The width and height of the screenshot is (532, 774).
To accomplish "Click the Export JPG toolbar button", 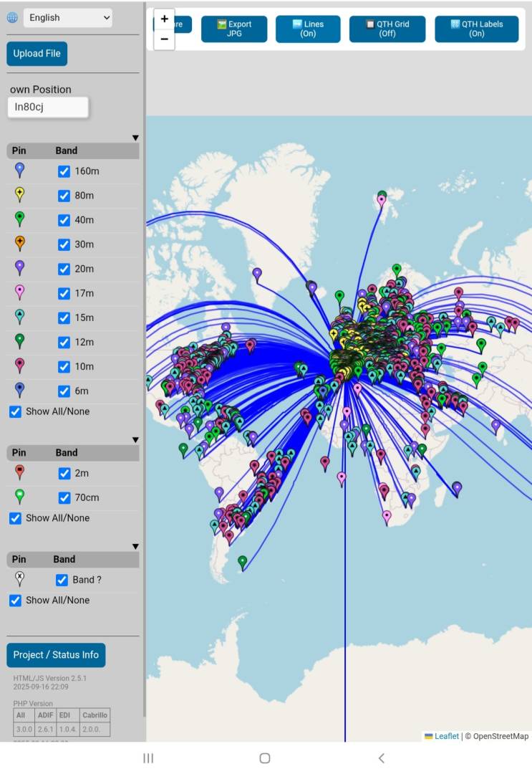I will [x=234, y=29].
